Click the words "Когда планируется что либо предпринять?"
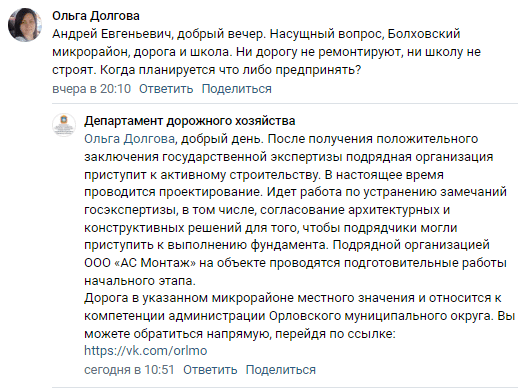 (231, 70)
